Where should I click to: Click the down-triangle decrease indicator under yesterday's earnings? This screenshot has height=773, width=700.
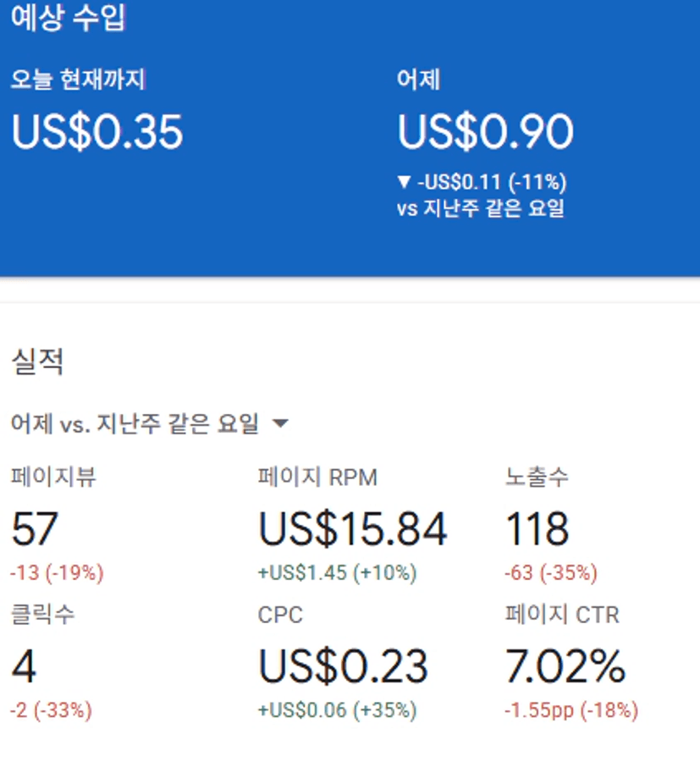(x=404, y=182)
